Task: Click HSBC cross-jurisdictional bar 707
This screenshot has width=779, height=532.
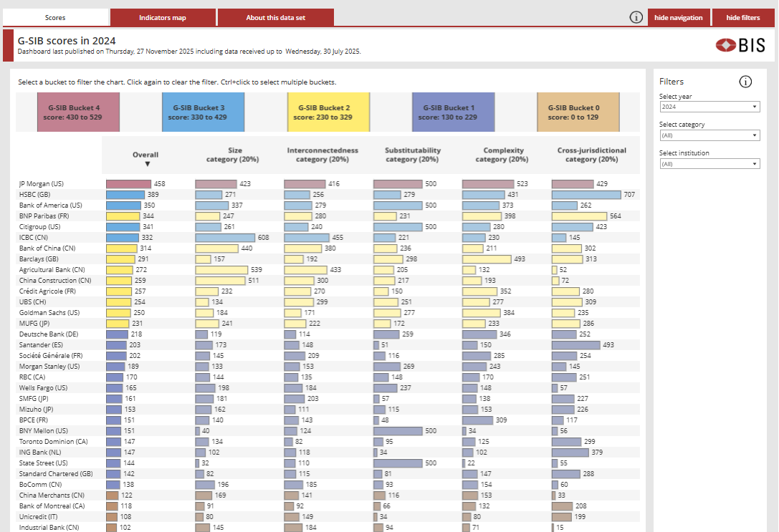Action: [586, 195]
